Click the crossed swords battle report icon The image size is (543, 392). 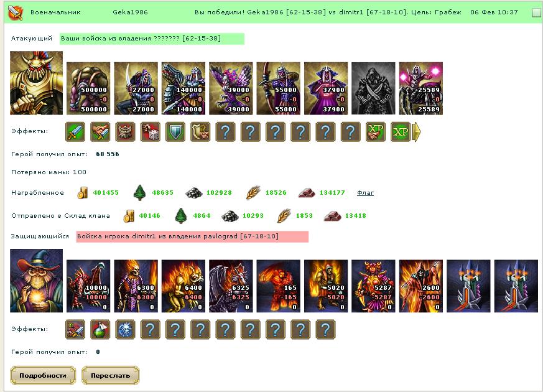coord(15,12)
